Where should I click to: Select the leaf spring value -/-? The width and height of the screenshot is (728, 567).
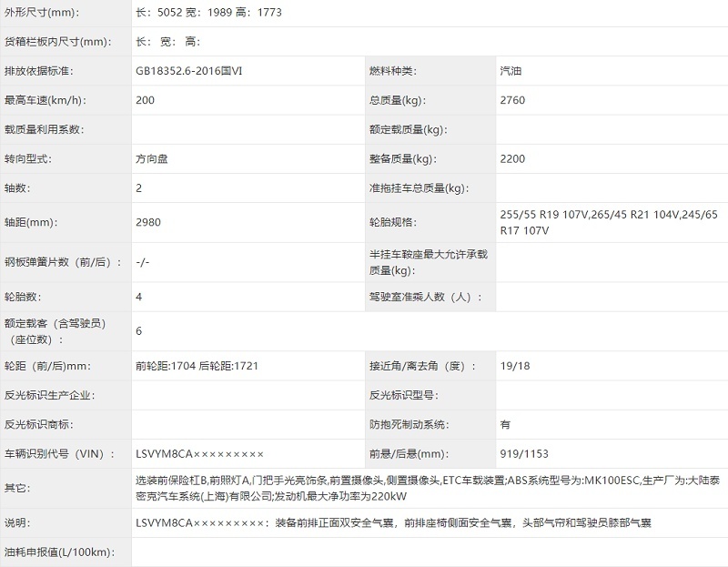tap(143, 262)
